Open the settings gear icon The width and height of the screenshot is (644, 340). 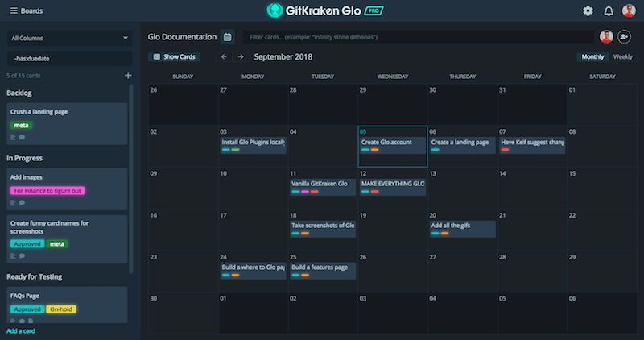tap(588, 10)
